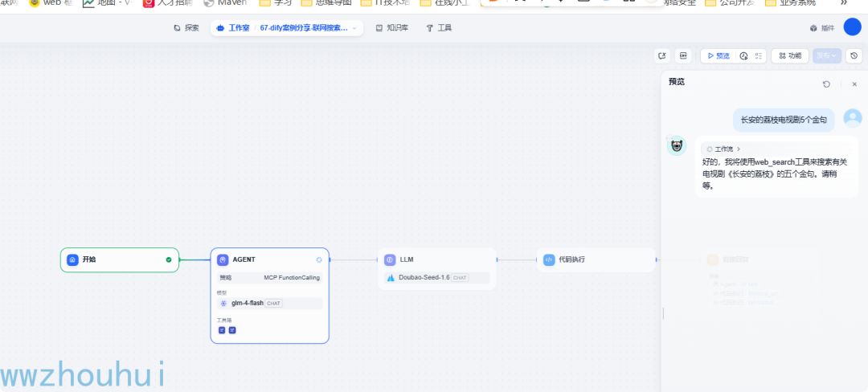The image size is (868, 392).
Task: Restart the conversation in the 预览 panel
Action: pos(826,84)
